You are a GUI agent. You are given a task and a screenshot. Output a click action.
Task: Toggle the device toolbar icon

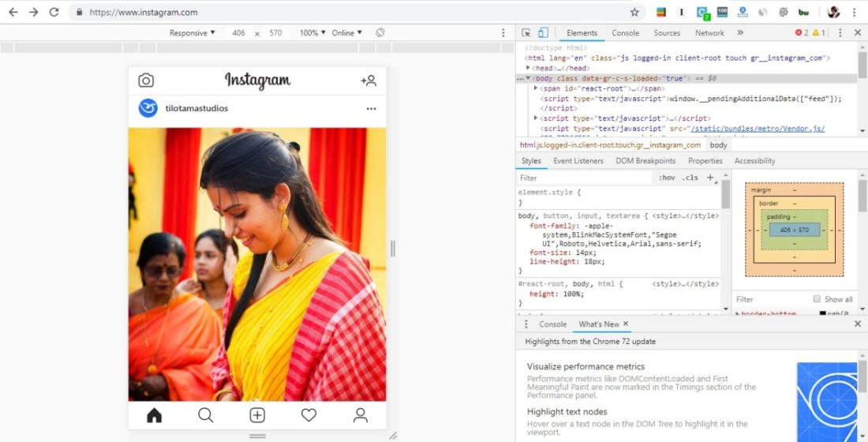(x=543, y=32)
